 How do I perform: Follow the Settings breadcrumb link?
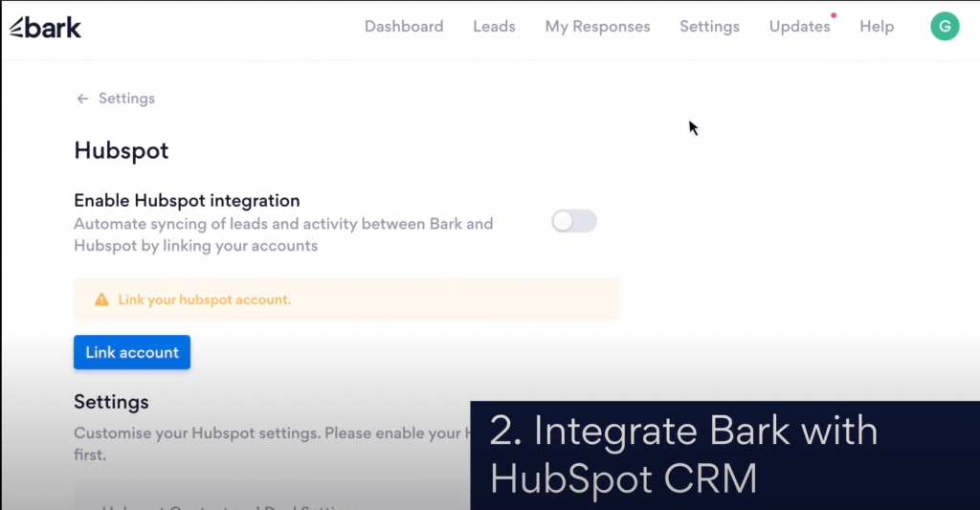tap(126, 99)
